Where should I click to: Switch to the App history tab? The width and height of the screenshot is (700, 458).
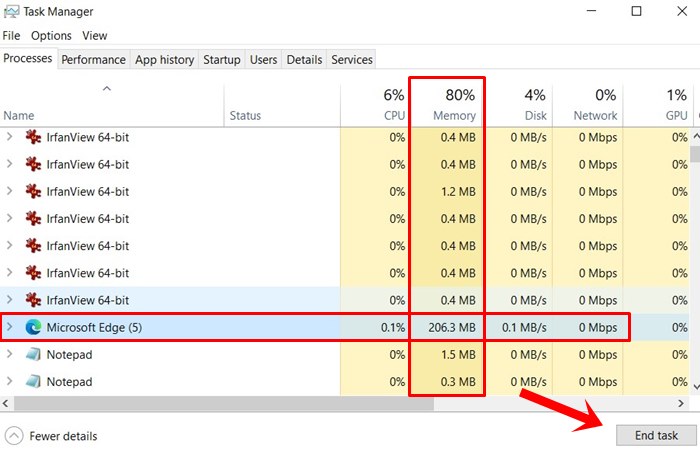tap(164, 60)
